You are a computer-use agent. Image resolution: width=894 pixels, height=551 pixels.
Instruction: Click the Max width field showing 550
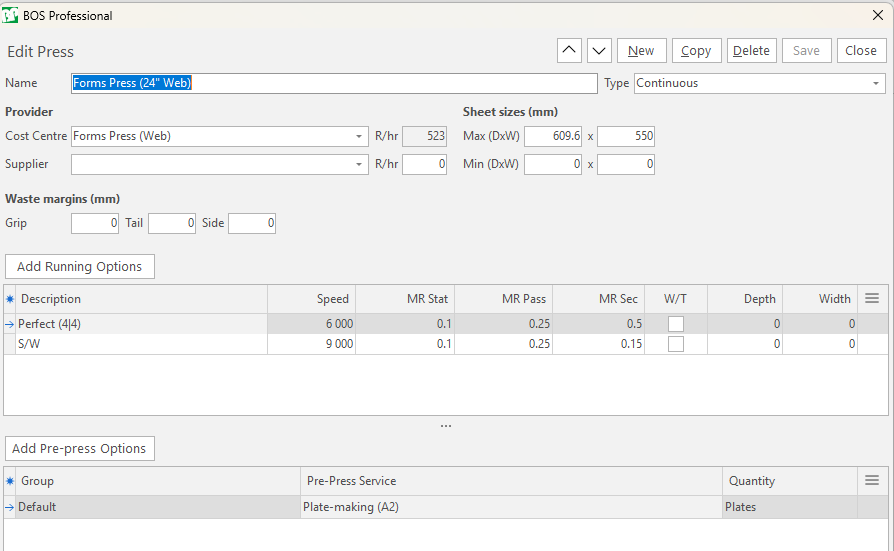(x=626, y=136)
